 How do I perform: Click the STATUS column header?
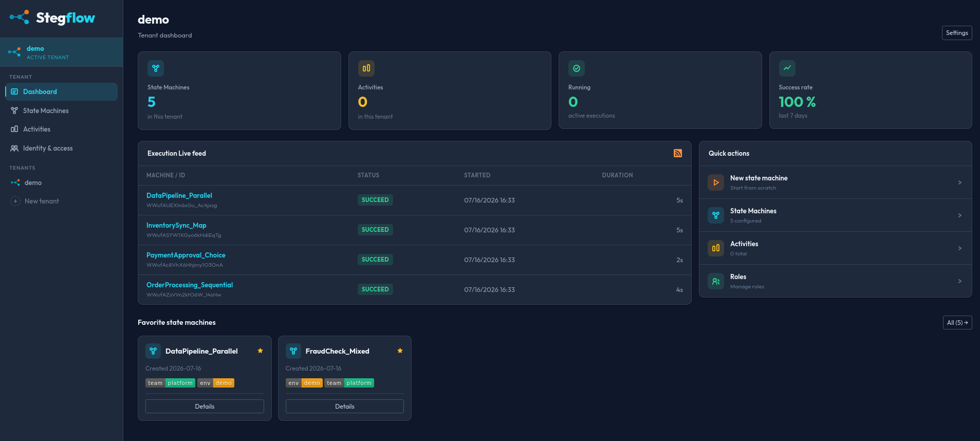click(x=368, y=175)
